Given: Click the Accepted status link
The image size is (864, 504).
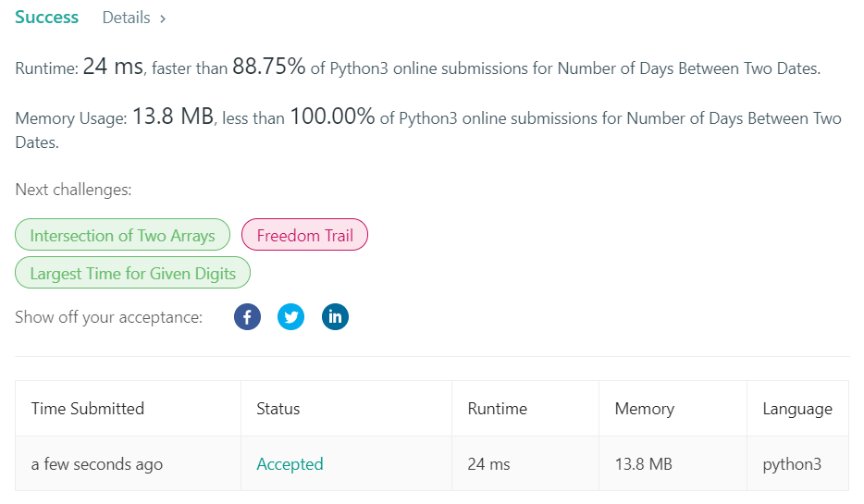Looking at the screenshot, I should point(290,464).
